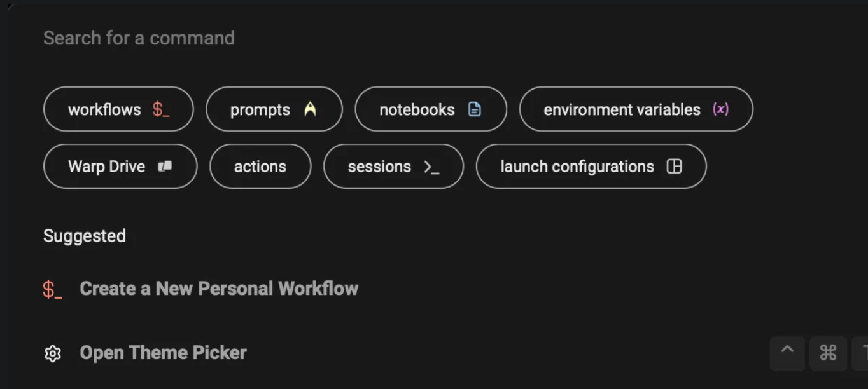Click the notebooks document icon
The image size is (868, 389).
click(475, 109)
